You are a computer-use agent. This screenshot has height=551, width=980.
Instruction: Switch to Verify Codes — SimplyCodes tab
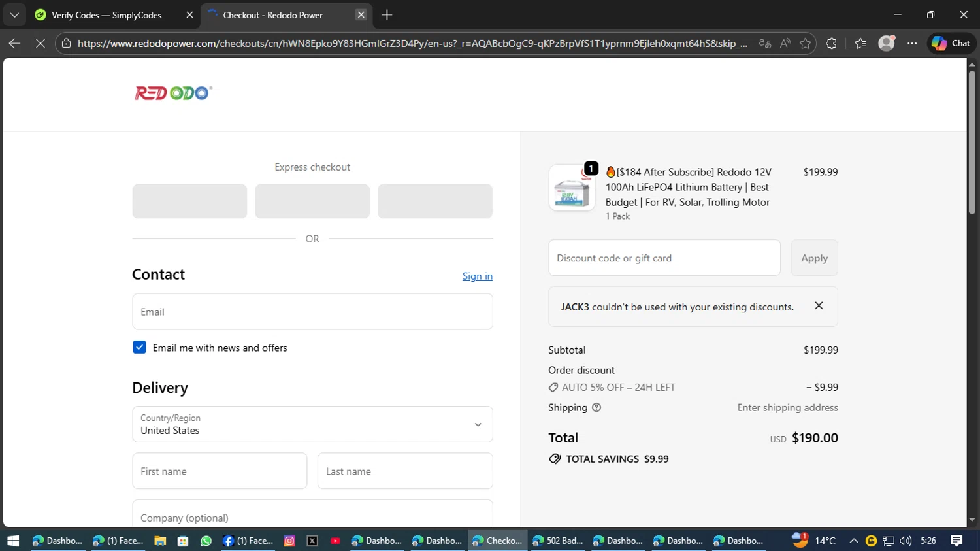click(x=106, y=15)
